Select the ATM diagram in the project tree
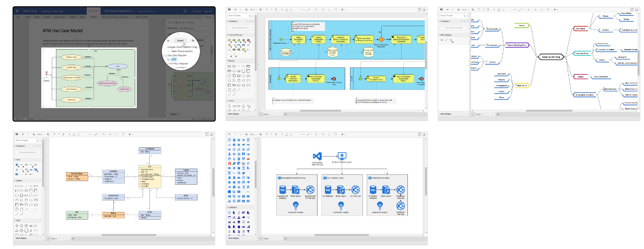 pos(174,59)
